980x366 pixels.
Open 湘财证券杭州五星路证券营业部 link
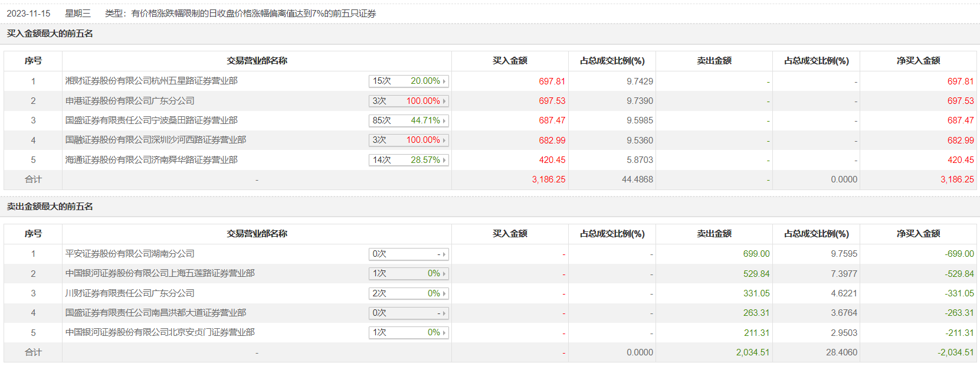pyautogui.click(x=151, y=81)
